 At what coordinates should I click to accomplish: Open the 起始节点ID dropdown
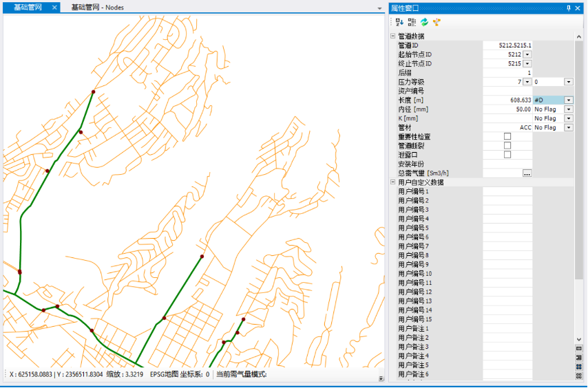tap(527, 54)
